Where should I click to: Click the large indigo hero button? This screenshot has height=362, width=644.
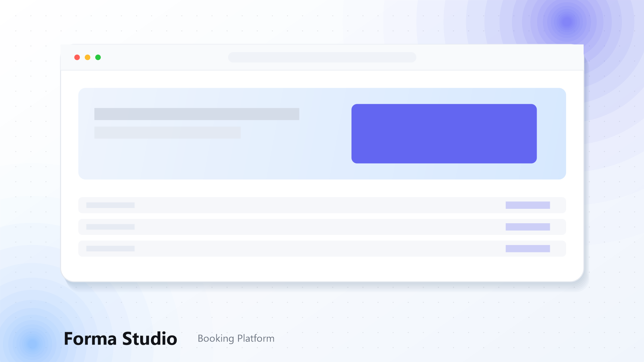click(x=444, y=134)
